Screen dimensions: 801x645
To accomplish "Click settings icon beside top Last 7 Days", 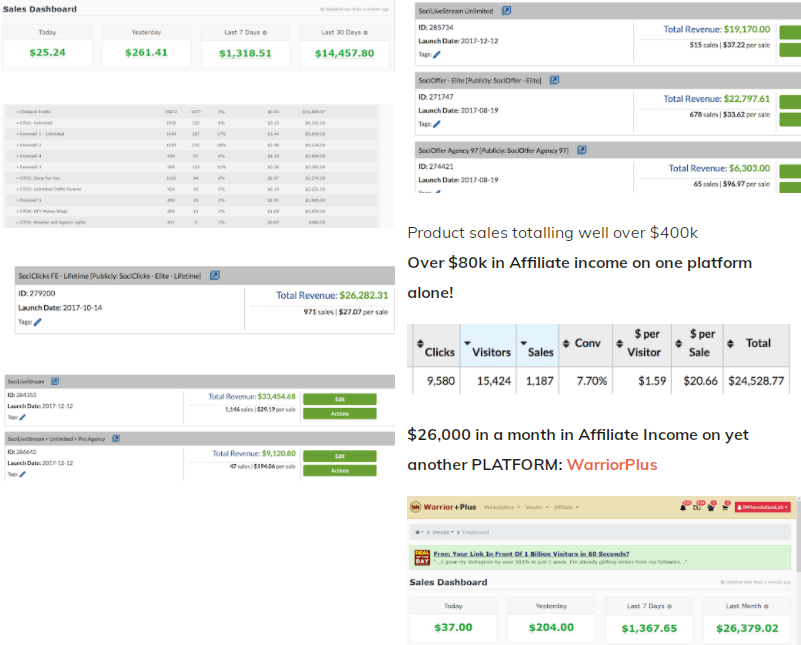I will [265, 33].
